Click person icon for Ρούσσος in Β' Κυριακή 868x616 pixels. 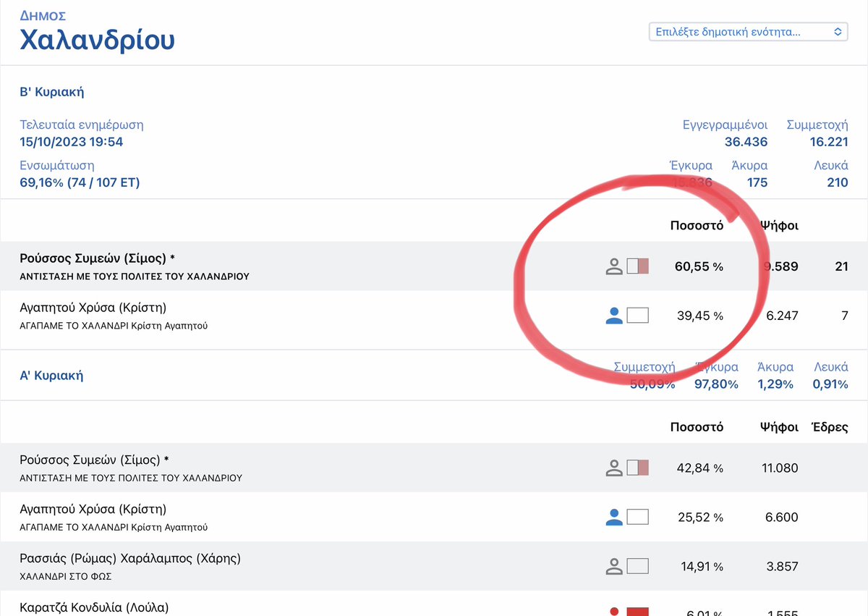[x=614, y=266]
